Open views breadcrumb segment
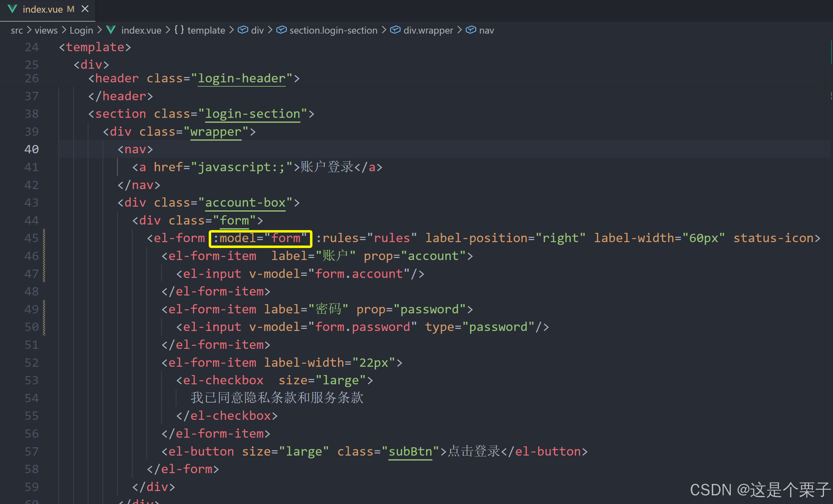This screenshot has width=833, height=504. (x=46, y=31)
